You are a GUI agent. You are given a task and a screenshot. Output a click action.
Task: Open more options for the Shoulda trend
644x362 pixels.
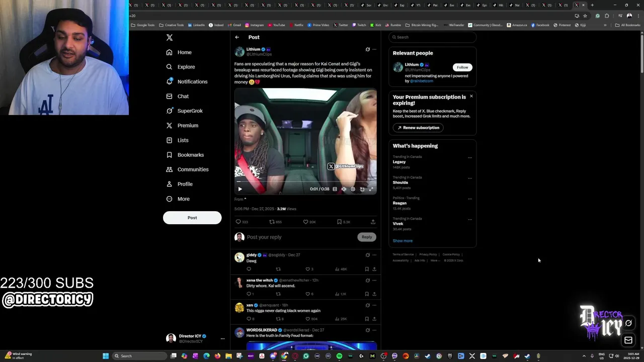(x=470, y=178)
